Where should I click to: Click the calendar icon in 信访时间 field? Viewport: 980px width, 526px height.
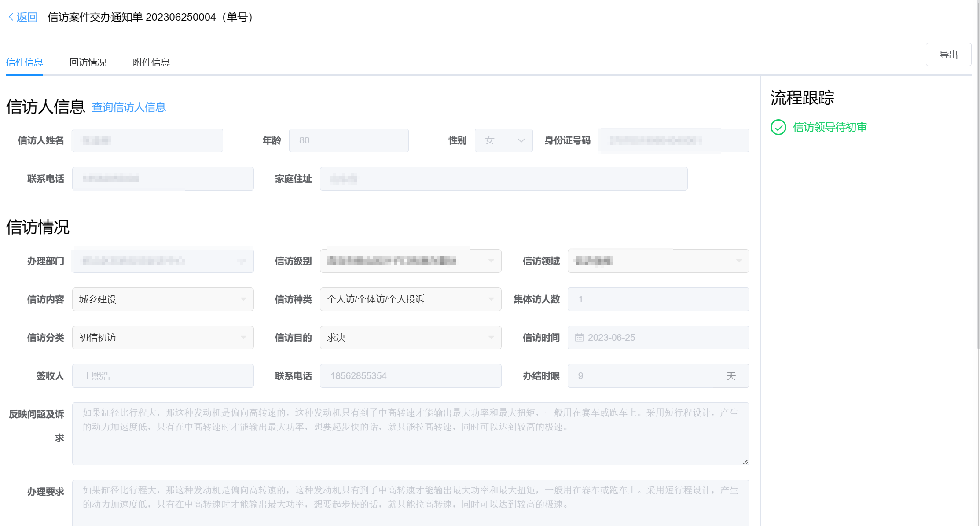(x=579, y=338)
